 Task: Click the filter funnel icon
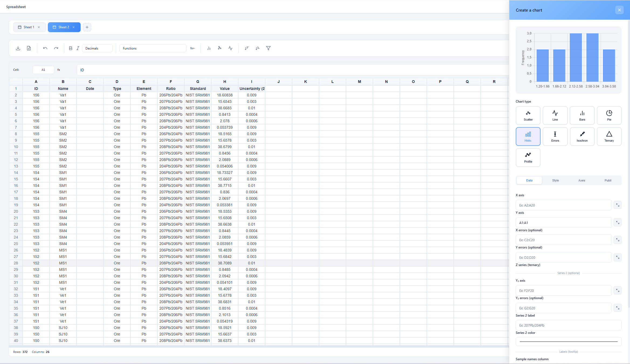[268, 48]
